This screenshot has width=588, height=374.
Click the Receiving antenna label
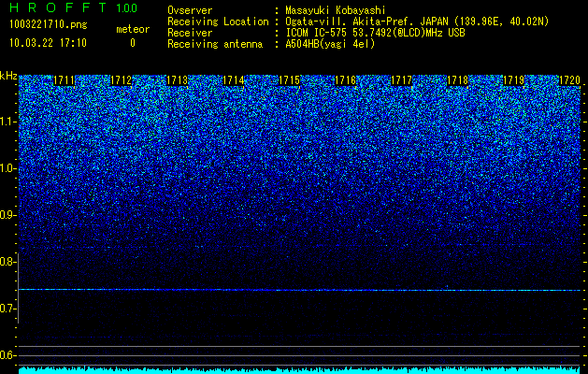coord(215,44)
